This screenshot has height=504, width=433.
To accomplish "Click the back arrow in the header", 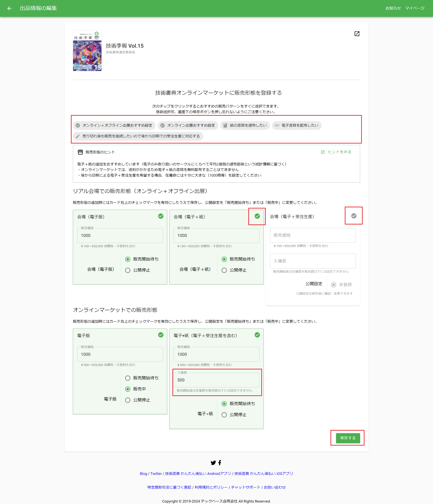I will [9, 8].
